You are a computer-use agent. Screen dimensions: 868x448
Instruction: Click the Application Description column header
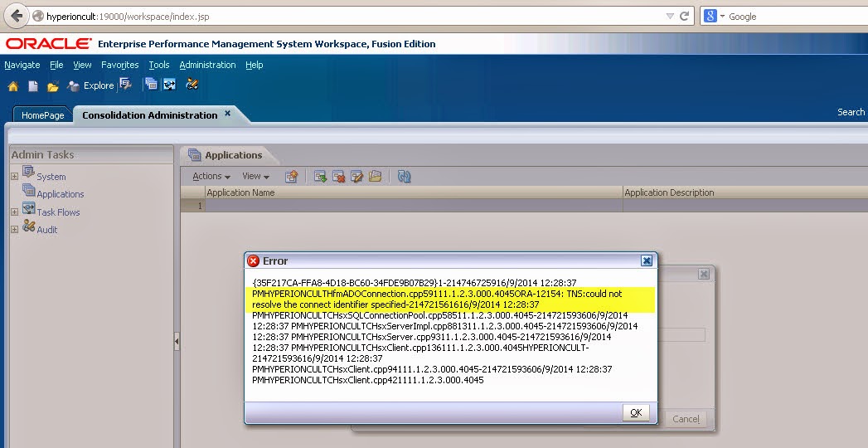point(745,192)
